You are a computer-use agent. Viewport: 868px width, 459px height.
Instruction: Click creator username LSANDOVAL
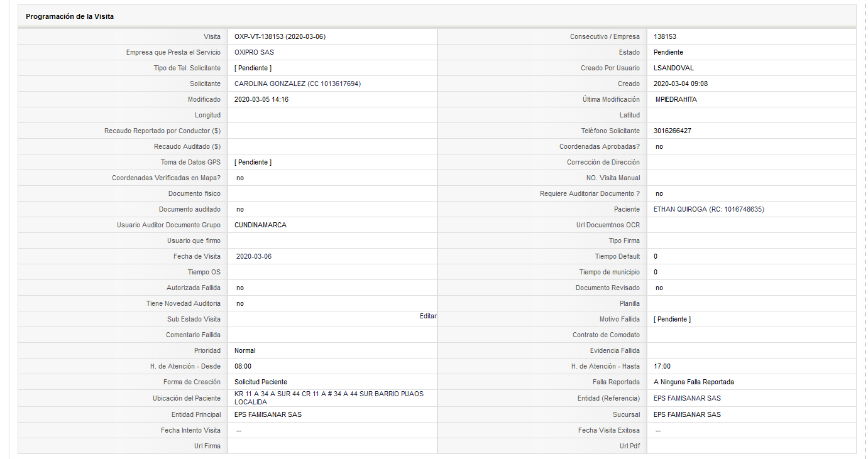[x=674, y=68]
